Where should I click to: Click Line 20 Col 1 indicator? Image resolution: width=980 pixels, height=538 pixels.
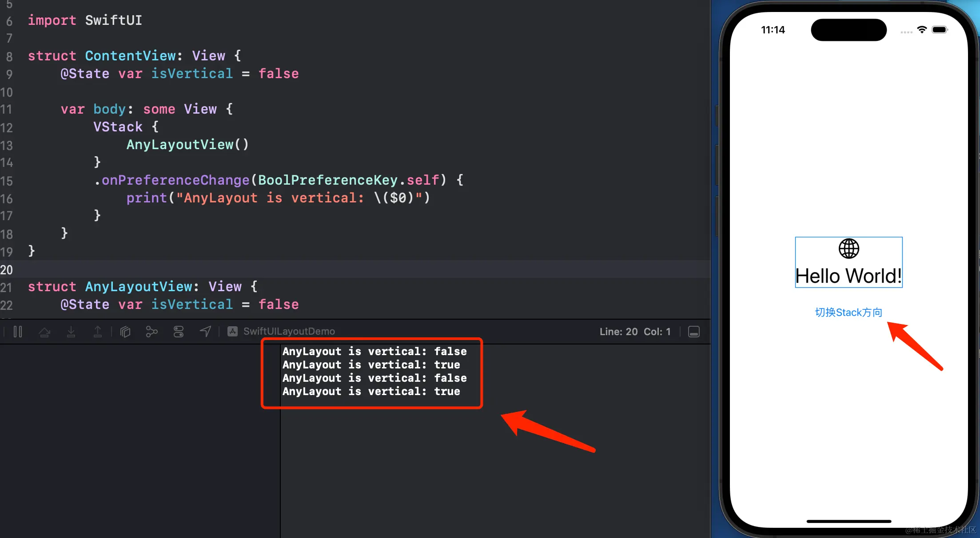point(635,332)
